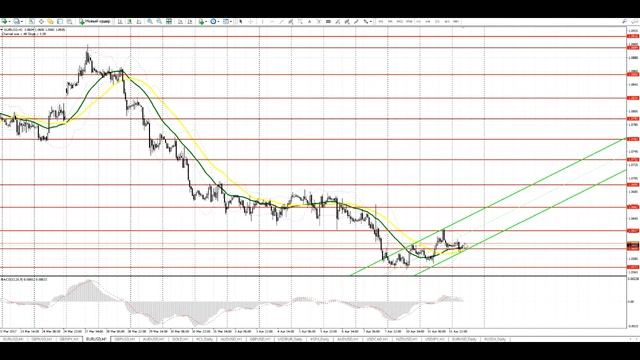Tile chart windows icon
640x360 pixels.
coord(169,21)
